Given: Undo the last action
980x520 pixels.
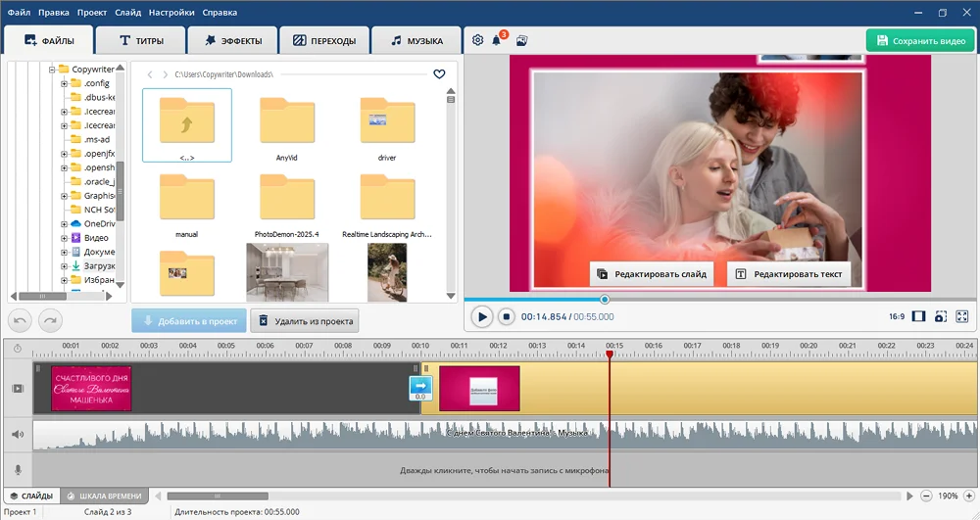Looking at the screenshot, I should point(20,321).
